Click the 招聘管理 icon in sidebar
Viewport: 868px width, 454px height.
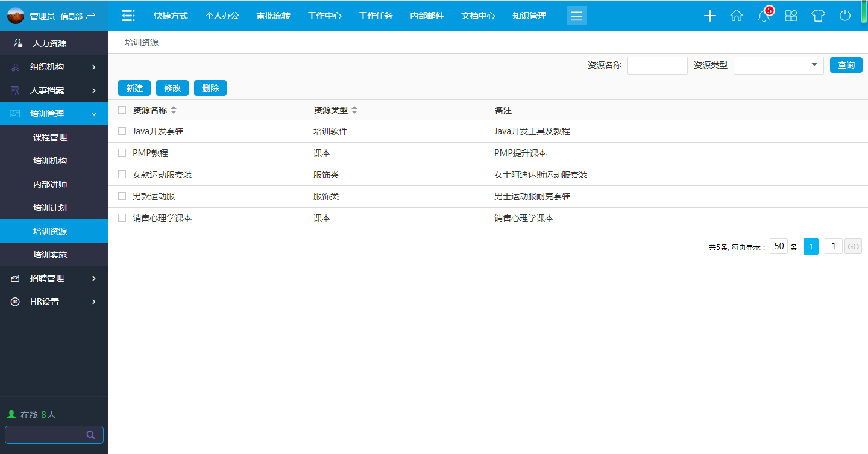coord(16,278)
